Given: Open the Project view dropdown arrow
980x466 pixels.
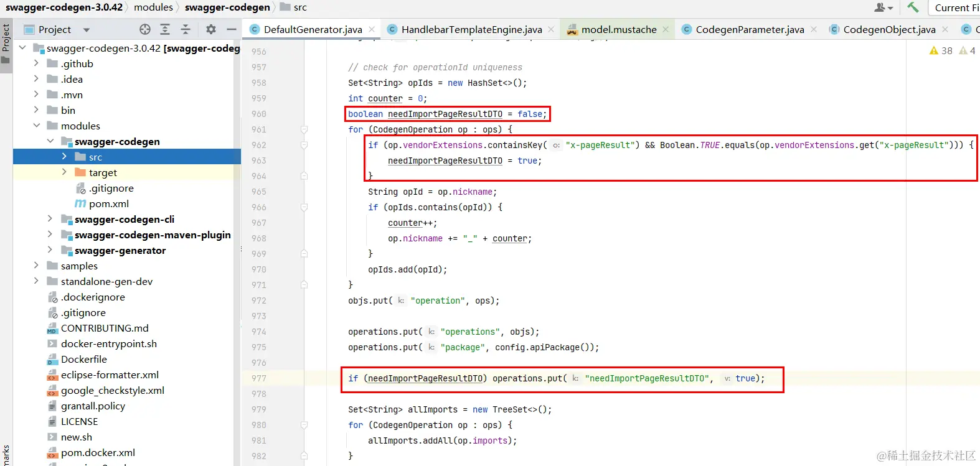Looking at the screenshot, I should pos(87,30).
